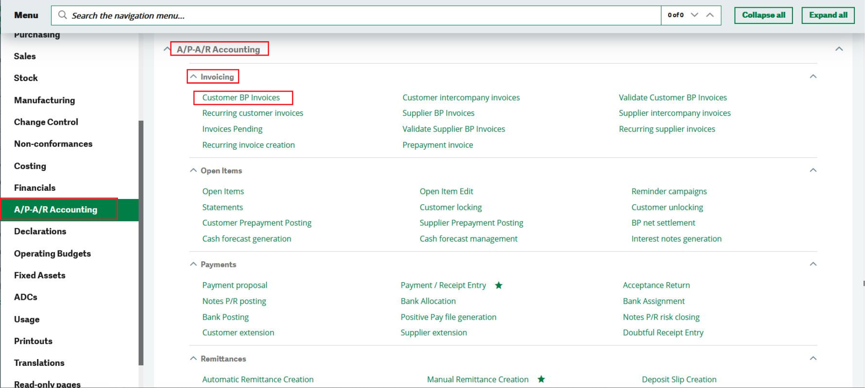Open Recurring supplier invoices
The width and height of the screenshot is (868, 388).
pyautogui.click(x=667, y=129)
